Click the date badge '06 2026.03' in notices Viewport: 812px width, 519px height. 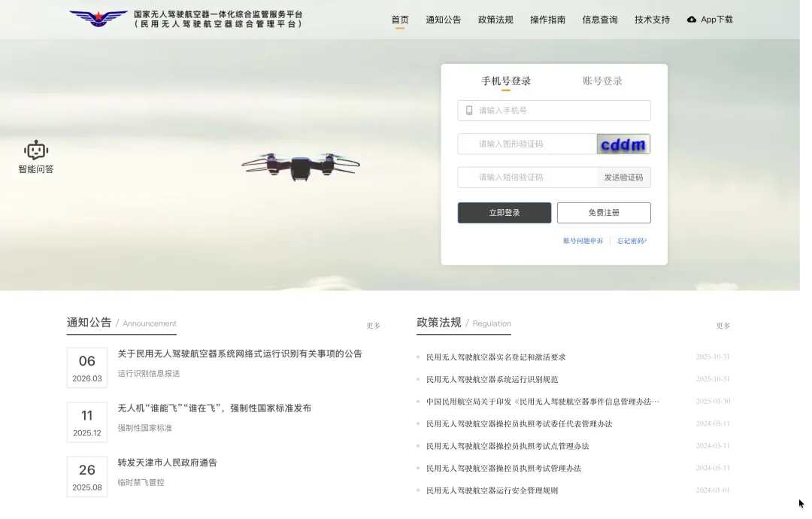(x=86, y=366)
